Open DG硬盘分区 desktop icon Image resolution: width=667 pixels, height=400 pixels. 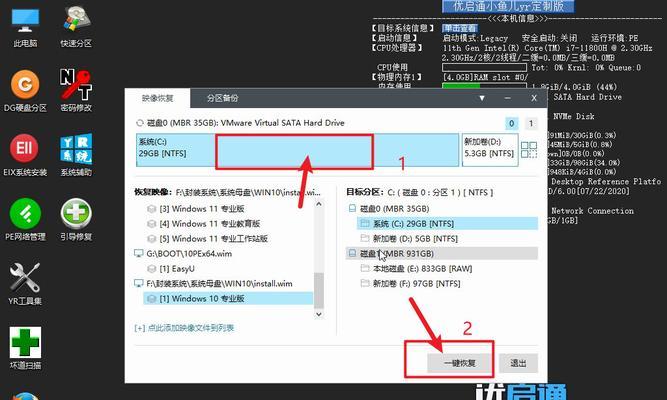tap(25, 91)
